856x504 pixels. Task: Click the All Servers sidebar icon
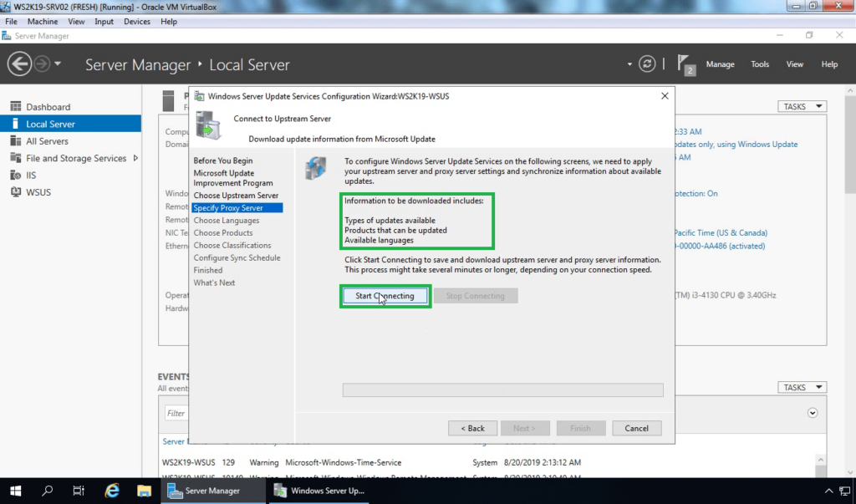click(x=15, y=141)
